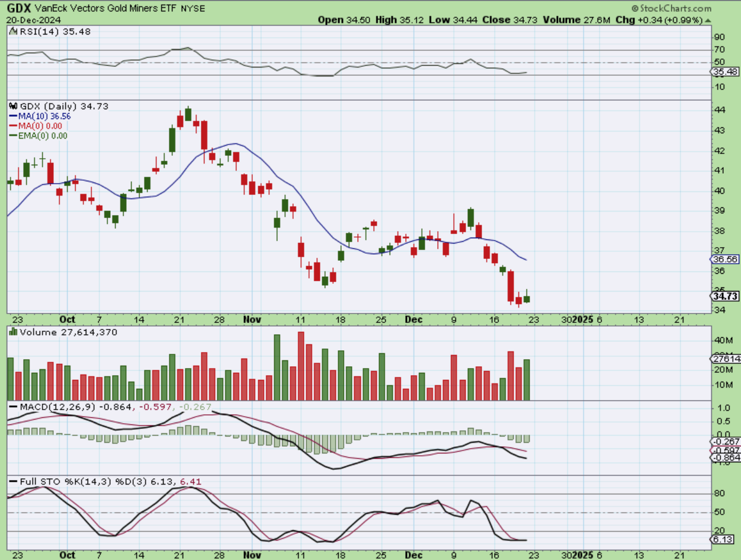741x560 pixels.
Task: Click the RSI area-chart legend icon
Action: (12, 31)
